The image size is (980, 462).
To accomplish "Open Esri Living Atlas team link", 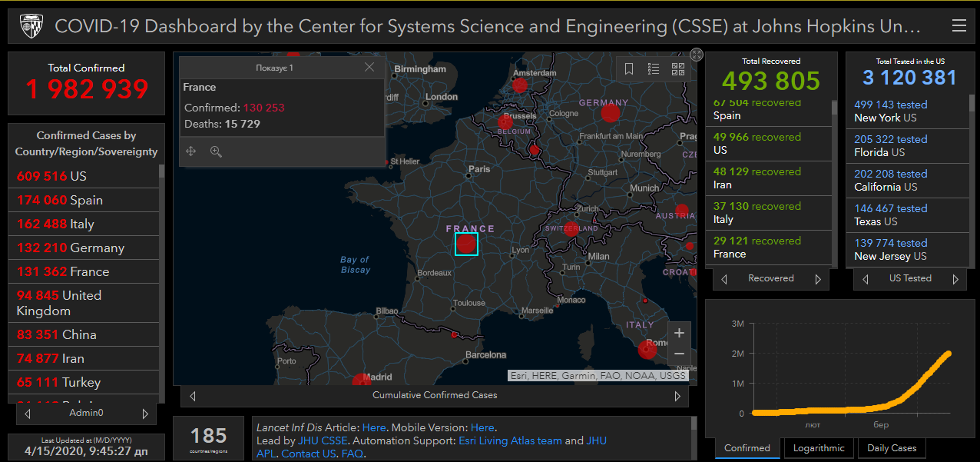I will 510,440.
